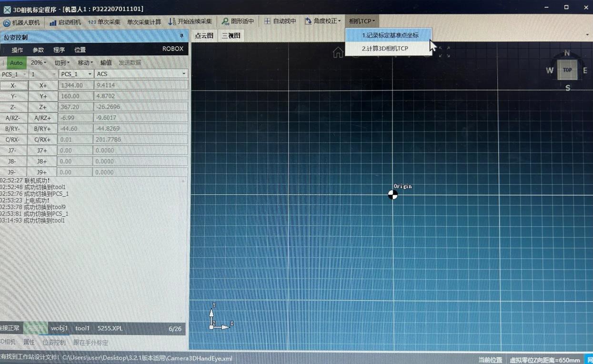Open the 角度校正 dropdown
The width and height of the screenshot is (593, 364).
tap(322, 21)
